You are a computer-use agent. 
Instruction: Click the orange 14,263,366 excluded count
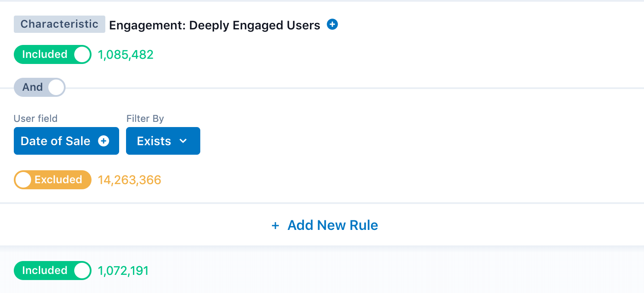click(129, 180)
